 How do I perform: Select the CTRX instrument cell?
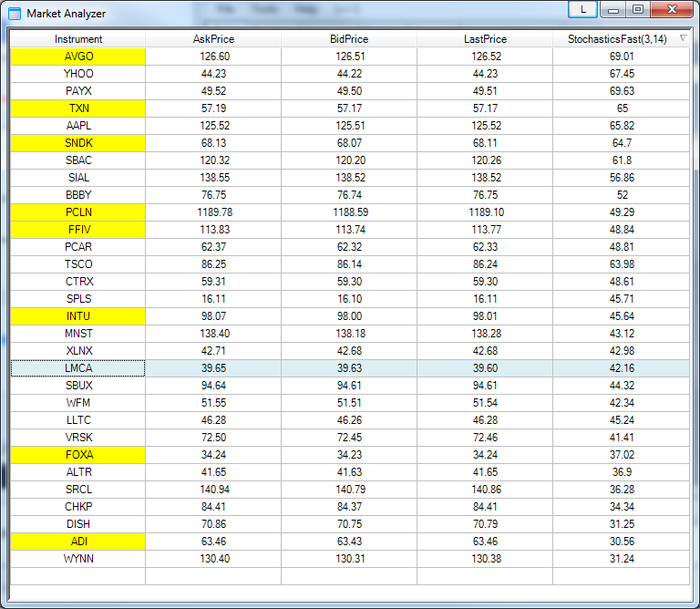click(x=78, y=282)
